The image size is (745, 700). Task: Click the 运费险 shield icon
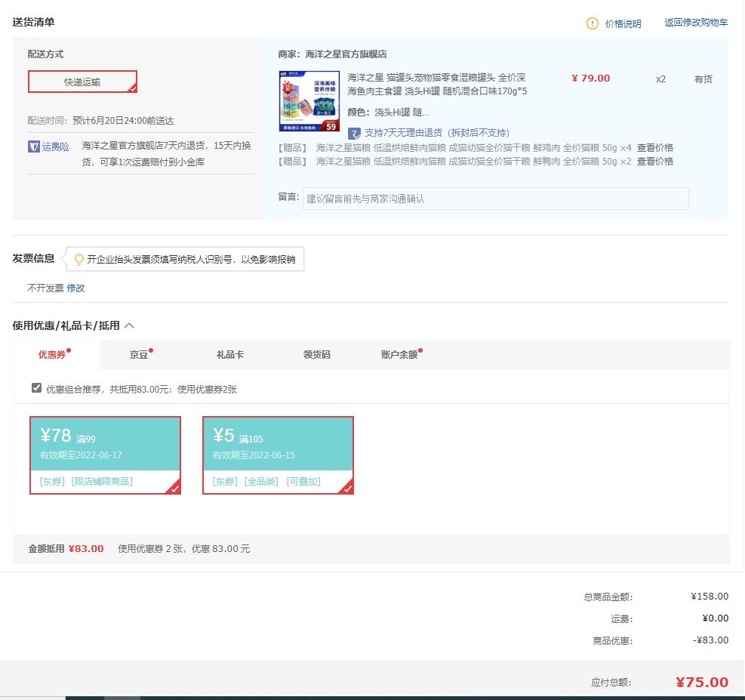33,146
